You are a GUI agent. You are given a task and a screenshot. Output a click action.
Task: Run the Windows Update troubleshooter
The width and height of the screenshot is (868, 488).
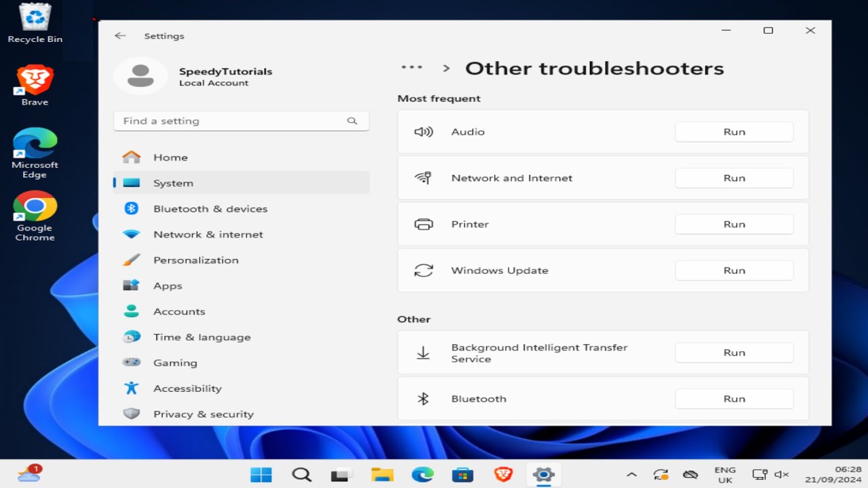pyautogui.click(x=734, y=270)
